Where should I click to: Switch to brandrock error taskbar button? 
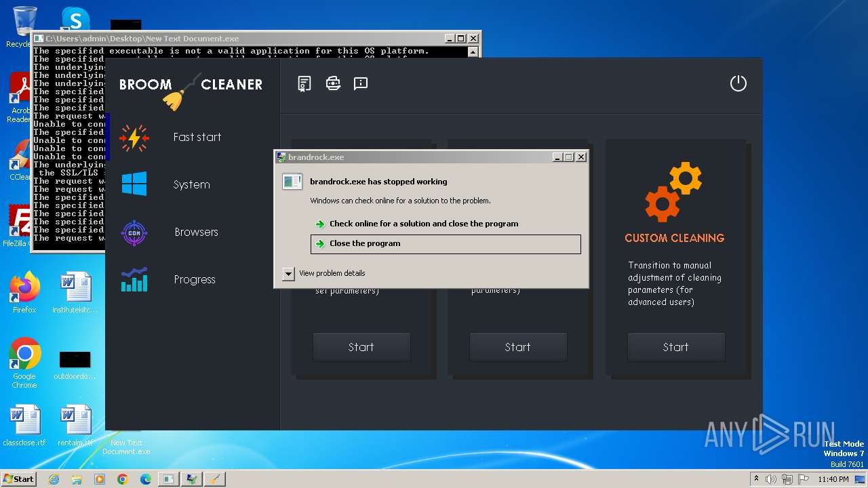point(192,479)
